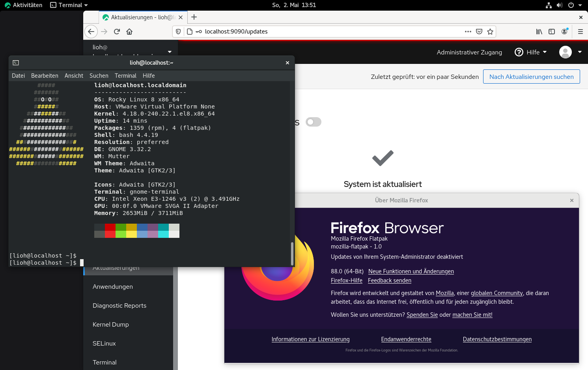Open Firefox library icon

click(x=539, y=32)
